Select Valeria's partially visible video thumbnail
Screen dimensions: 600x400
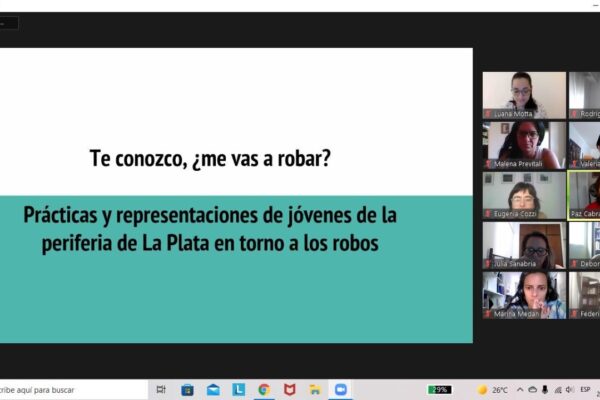584,145
